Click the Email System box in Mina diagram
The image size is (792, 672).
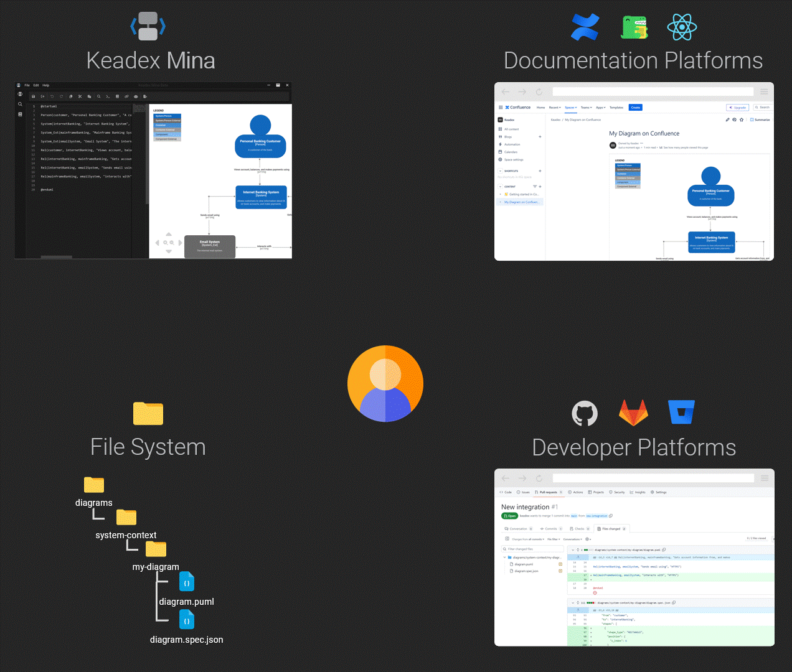coord(210,246)
